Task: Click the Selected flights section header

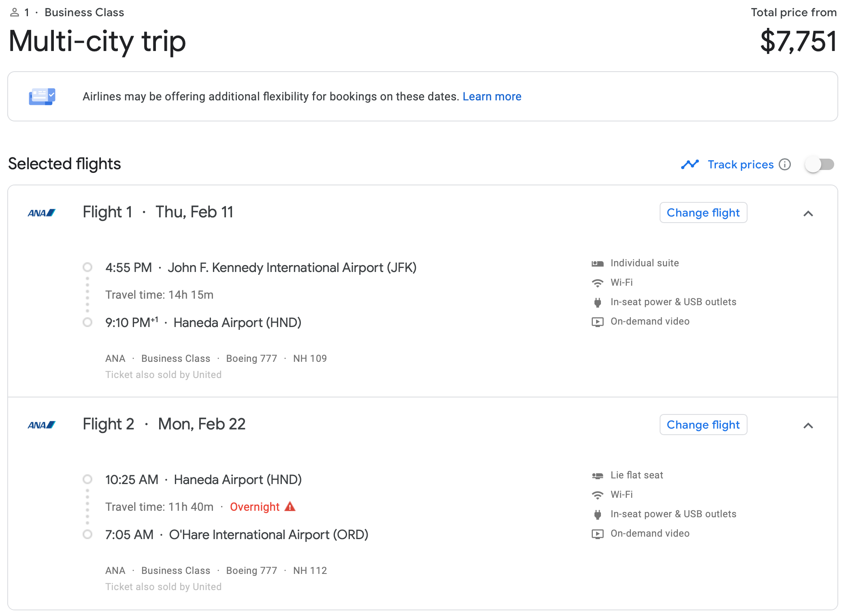Action: (x=64, y=164)
